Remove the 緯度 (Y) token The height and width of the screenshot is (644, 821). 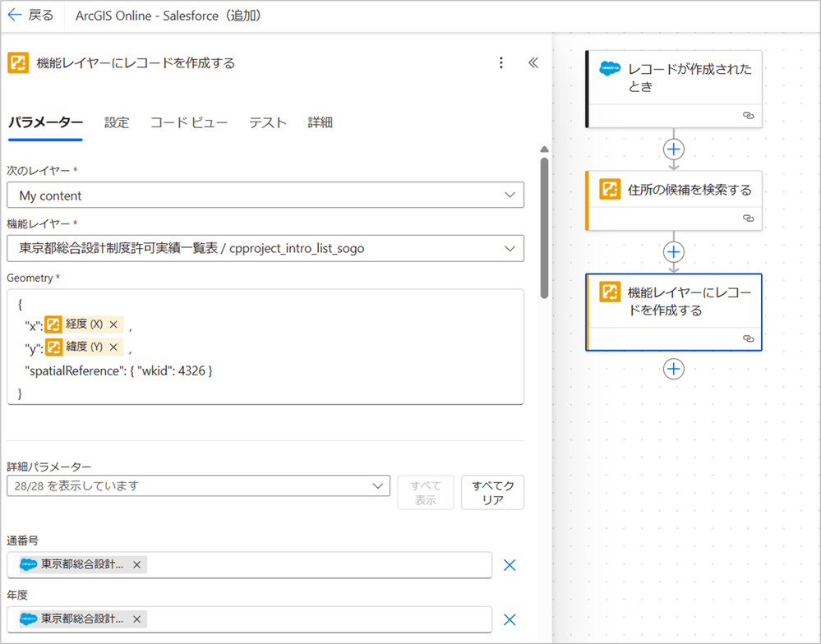point(114,347)
